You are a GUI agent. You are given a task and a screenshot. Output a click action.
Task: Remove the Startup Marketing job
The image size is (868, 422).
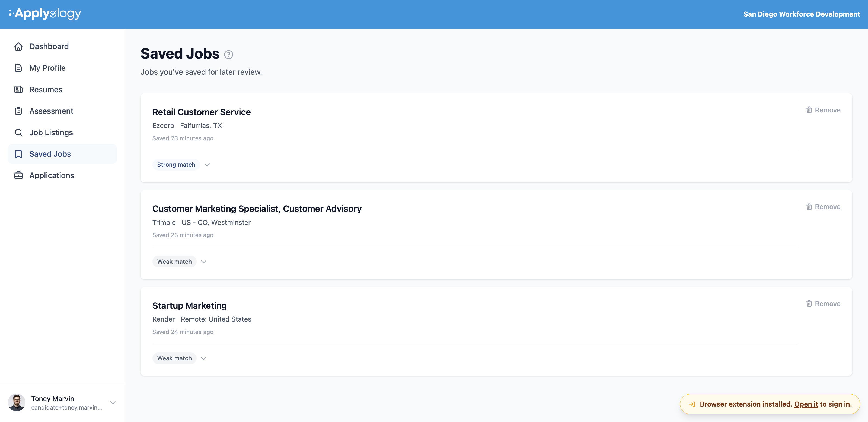coord(823,304)
